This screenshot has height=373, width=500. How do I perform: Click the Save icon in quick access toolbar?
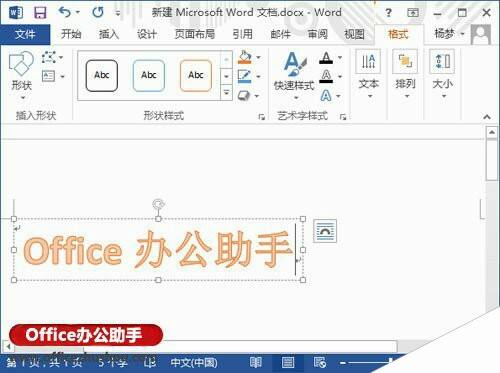[x=40, y=13]
